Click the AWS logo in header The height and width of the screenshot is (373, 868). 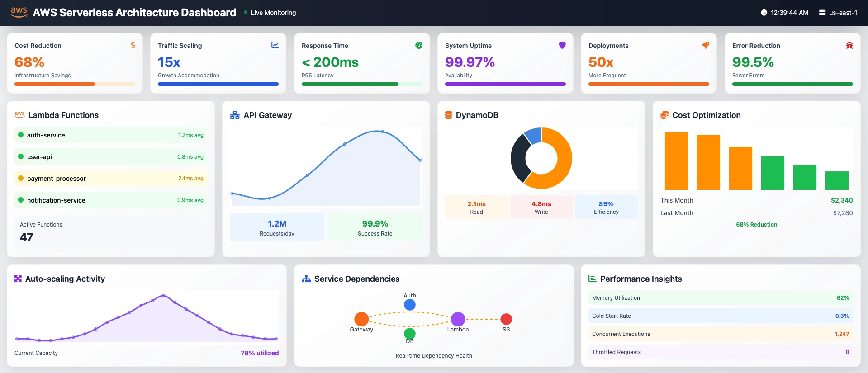coord(19,12)
